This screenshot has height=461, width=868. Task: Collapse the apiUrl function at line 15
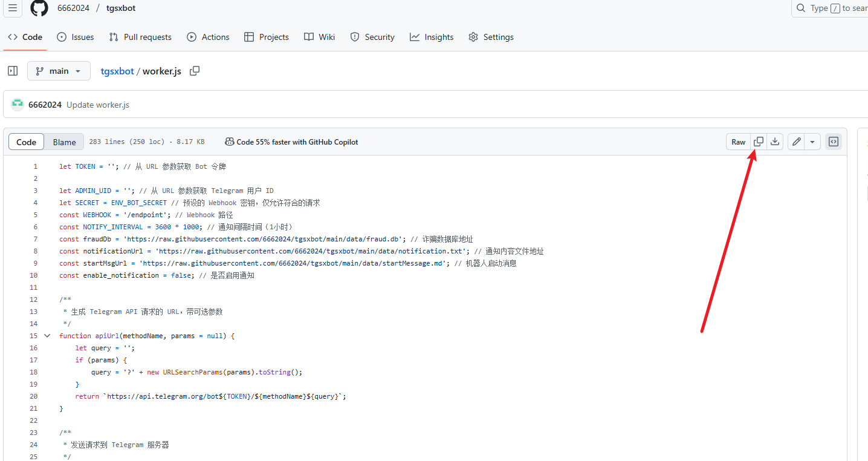point(47,336)
